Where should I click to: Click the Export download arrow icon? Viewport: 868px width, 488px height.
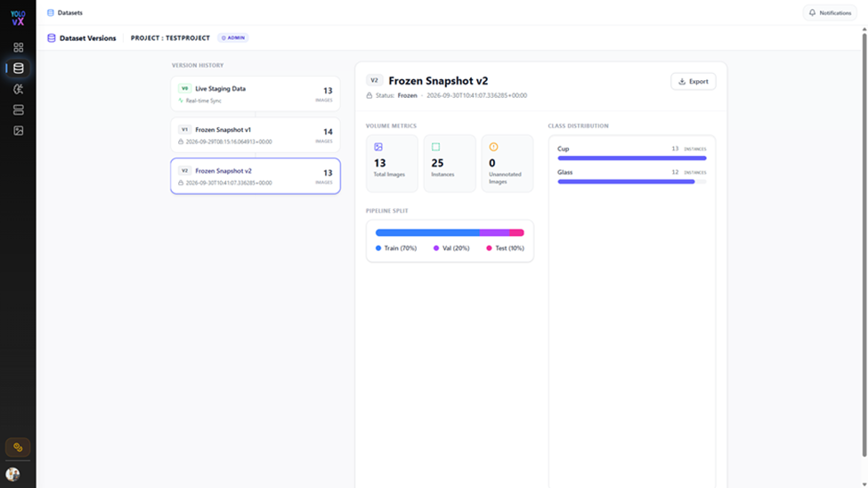pyautogui.click(x=682, y=81)
